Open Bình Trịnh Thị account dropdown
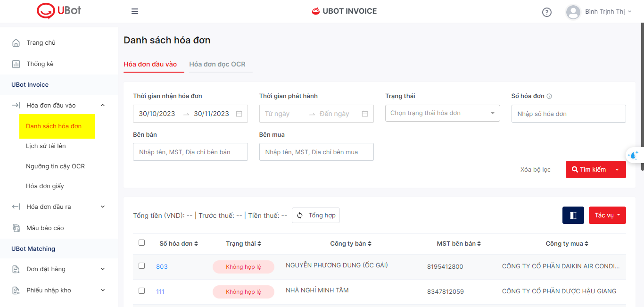Viewport: 644px width, 307px height. pyautogui.click(x=608, y=12)
